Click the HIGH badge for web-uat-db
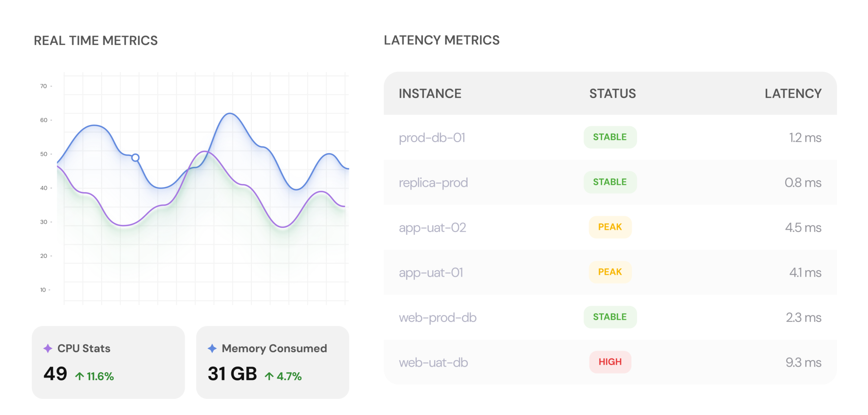Screen dimensions: 868x415 610,362
